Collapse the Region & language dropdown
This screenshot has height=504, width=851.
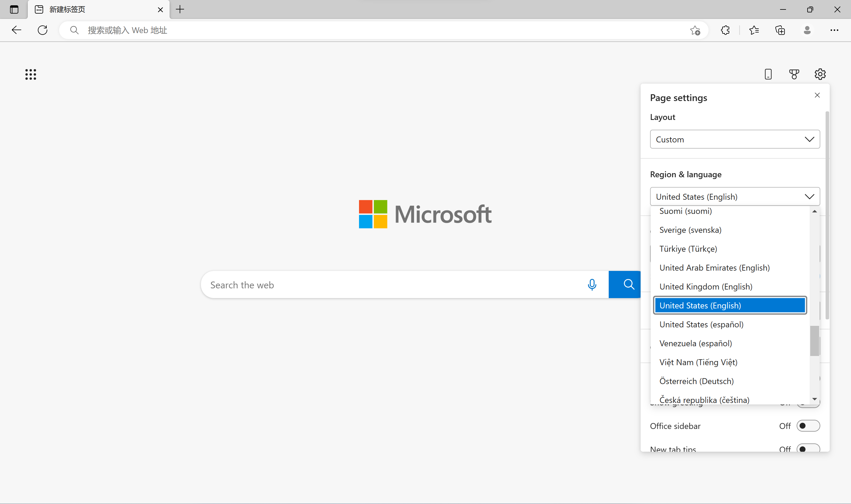pos(735,197)
